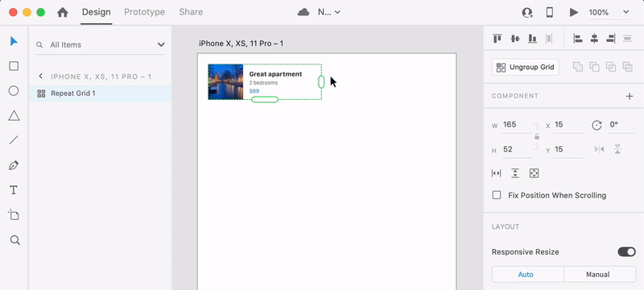
Task: Select the Zoom tool
Action: point(14,240)
